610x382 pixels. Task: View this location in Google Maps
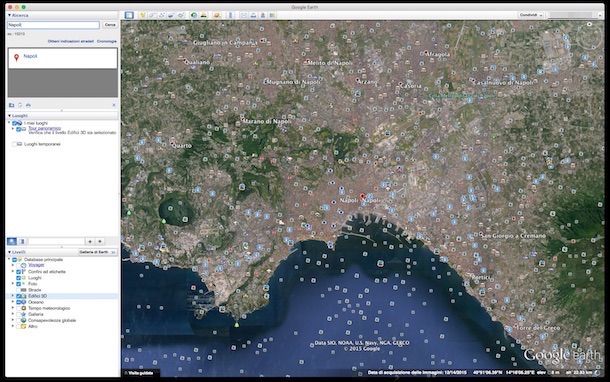pos(272,15)
